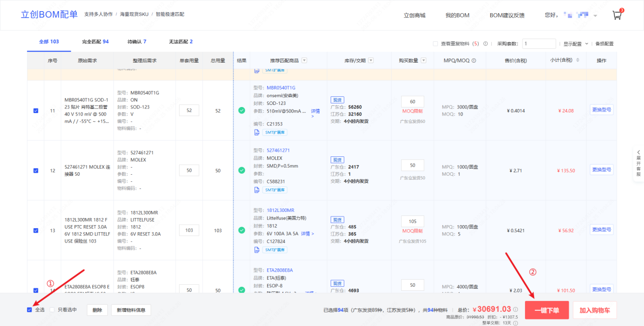Click PDF datasheet icon for MBR0540T1G
Viewport: 644px width, 326px height.
257,132
